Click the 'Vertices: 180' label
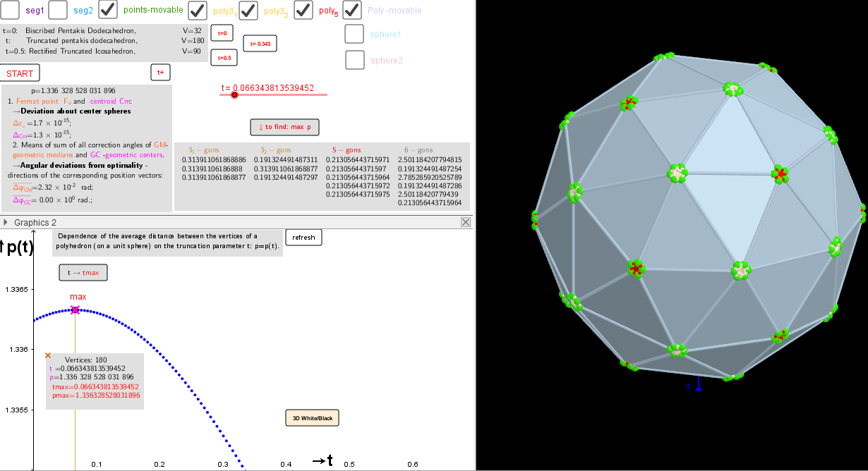 [x=85, y=360]
